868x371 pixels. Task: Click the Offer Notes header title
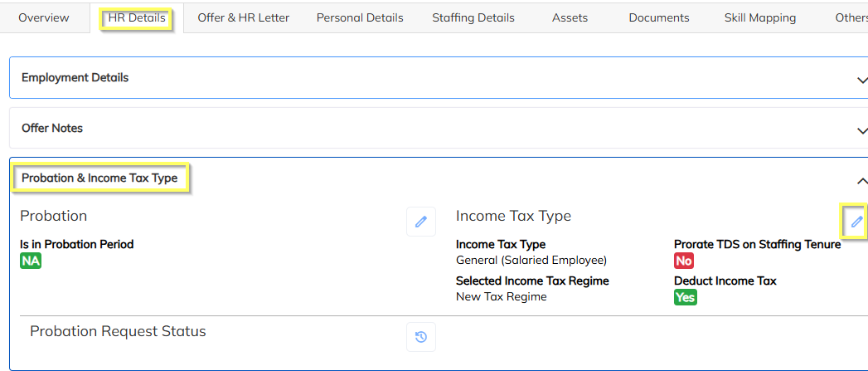(x=52, y=129)
